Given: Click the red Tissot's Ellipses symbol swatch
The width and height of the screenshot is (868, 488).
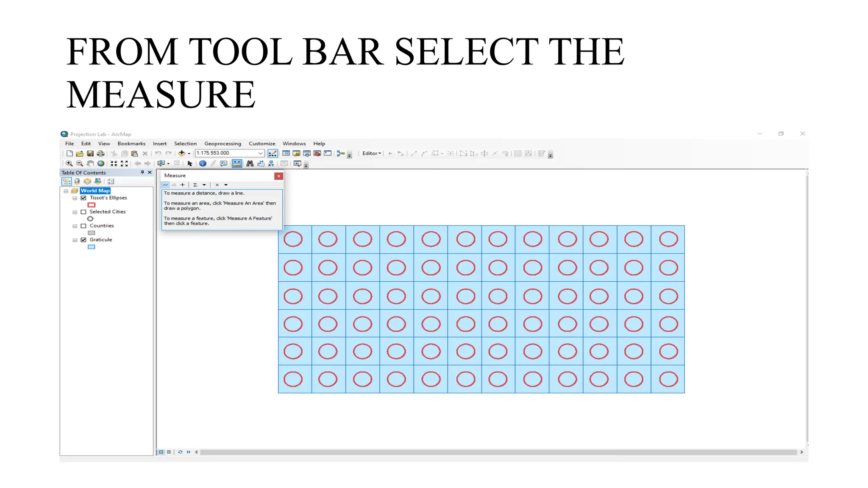Looking at the screenshot, I should pos(92,205).
